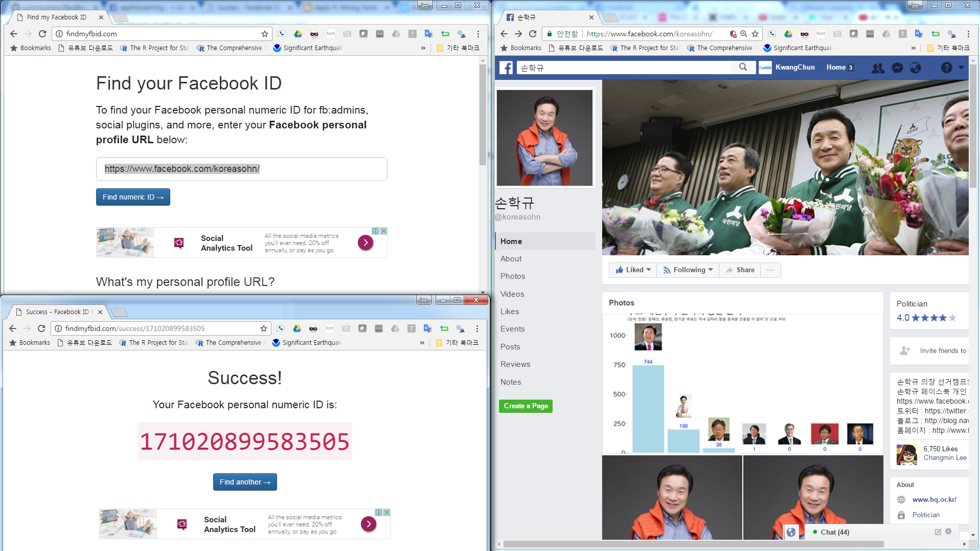This screenshot has height=551, width=980.
Task: Click the ad arrow button in the top-left window
Action: pos(366,243)
